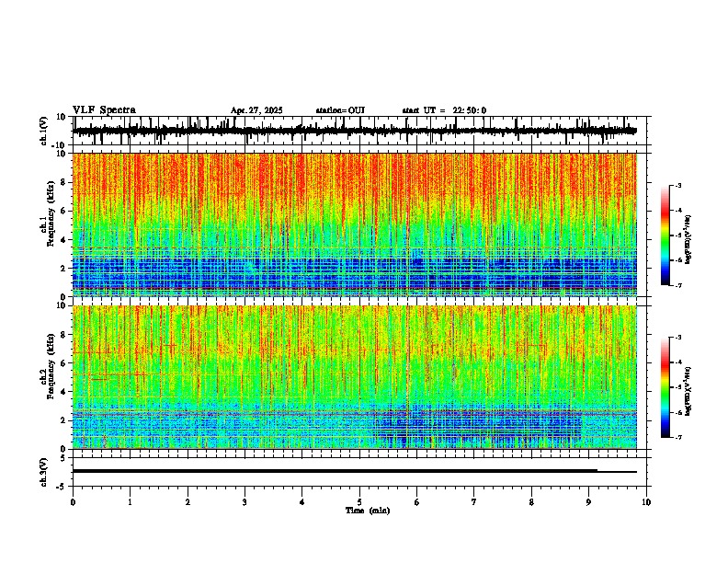Click the 'ch.3(V)' axis label
The image size is (728, 563).
point(44,472)
